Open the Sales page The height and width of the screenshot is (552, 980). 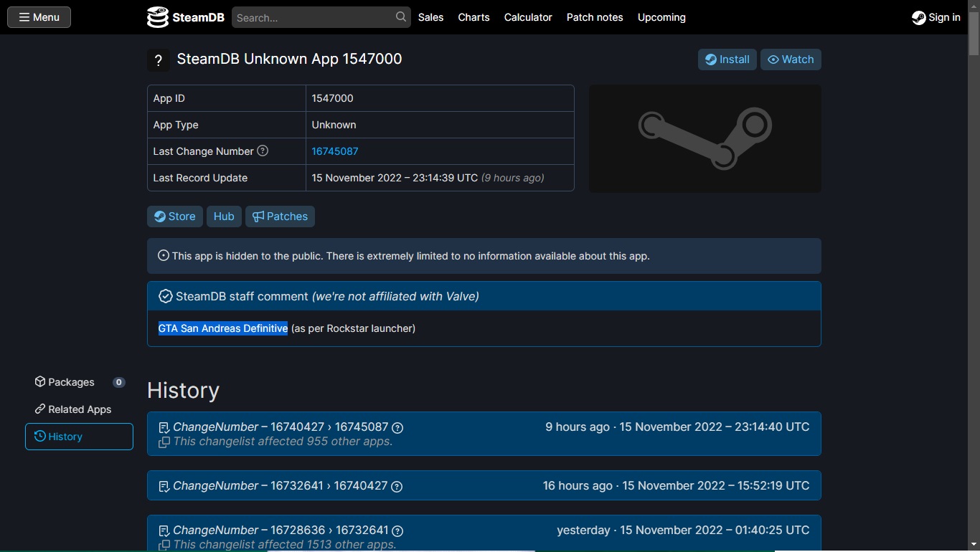click(x=430, y=17)
